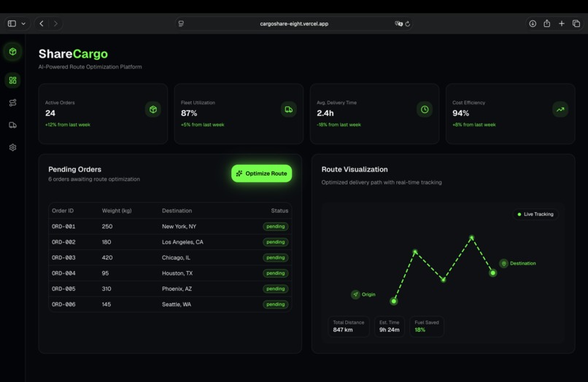This screenshot has width=588, height=382.
Task: Click the trend arrow icon on Cost Efficiency card
Action: (x=560, y=109)
